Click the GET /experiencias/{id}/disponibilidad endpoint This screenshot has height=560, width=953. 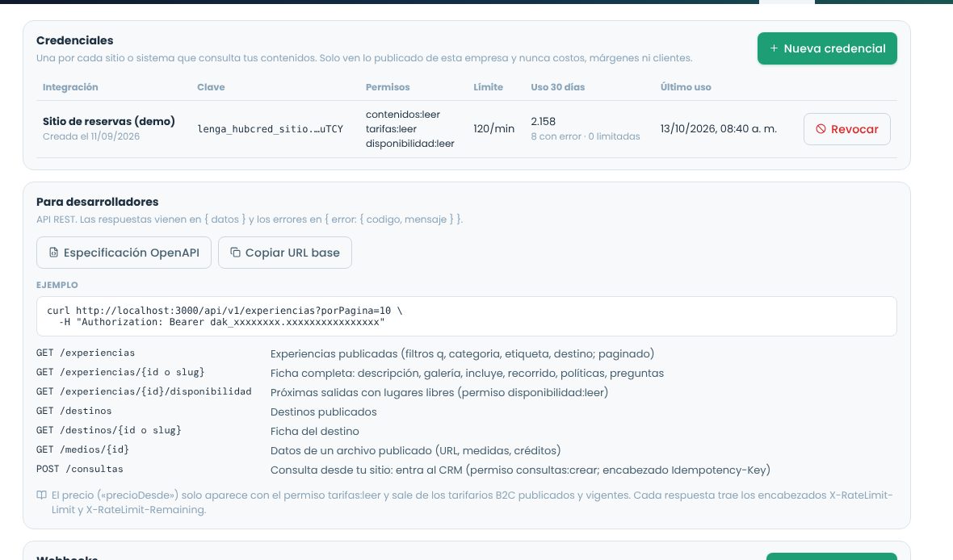(144, 391)
